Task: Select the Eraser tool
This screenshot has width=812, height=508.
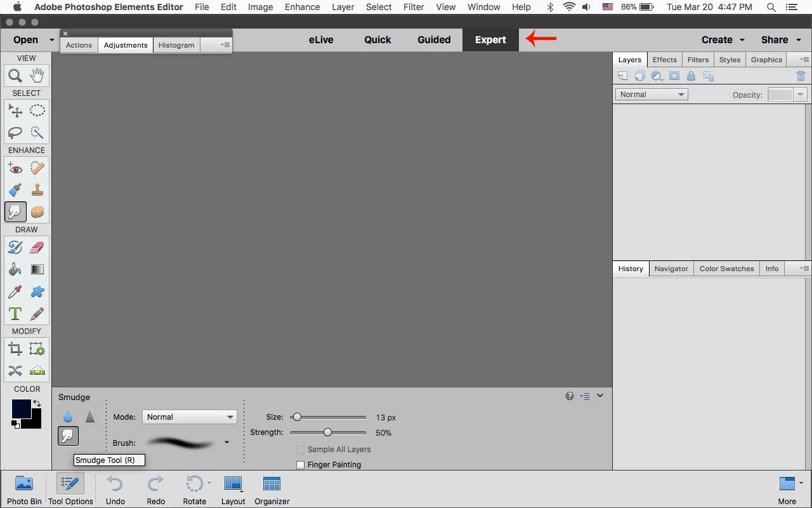Action: click(x=37, y=247)
